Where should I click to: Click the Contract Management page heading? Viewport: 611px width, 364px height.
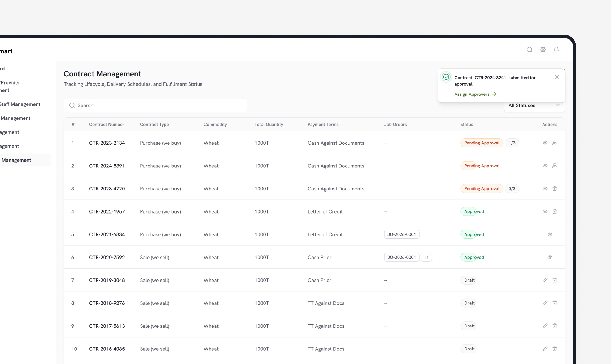point(102,74)
